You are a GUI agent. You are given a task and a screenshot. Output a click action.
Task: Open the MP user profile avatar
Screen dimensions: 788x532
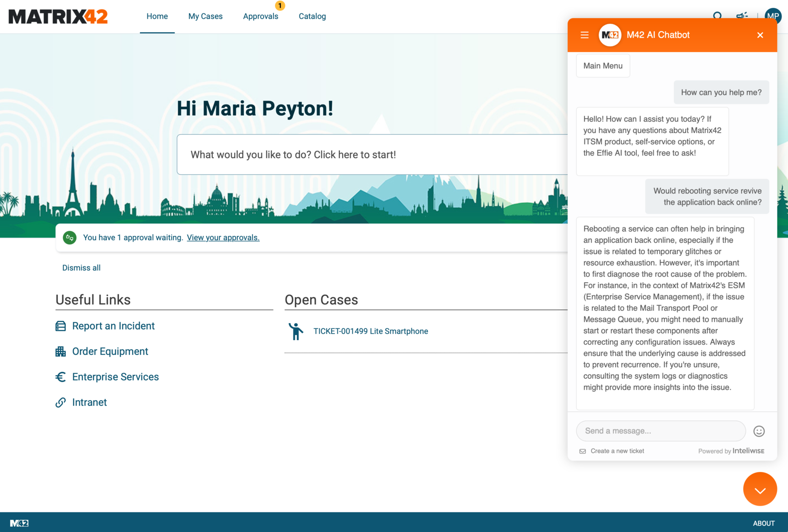pyautogui.click(x=773, y=15)
